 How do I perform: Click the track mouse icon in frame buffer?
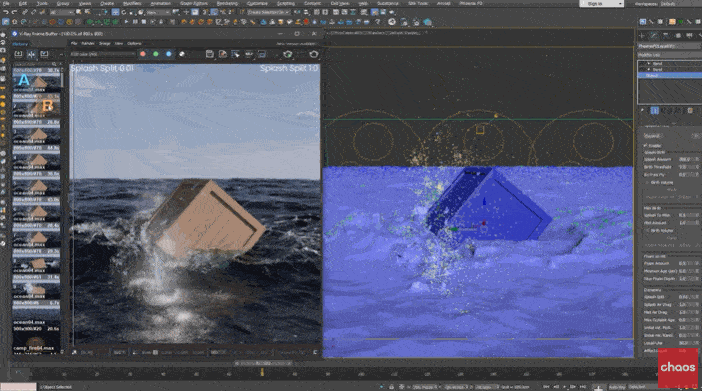235,54
